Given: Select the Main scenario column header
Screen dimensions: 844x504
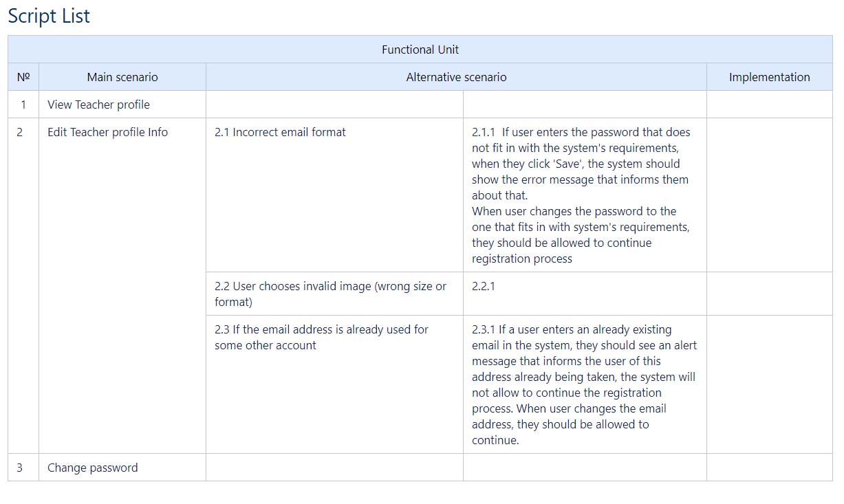Looking at the screenshot, I should [x=122, y=77].
